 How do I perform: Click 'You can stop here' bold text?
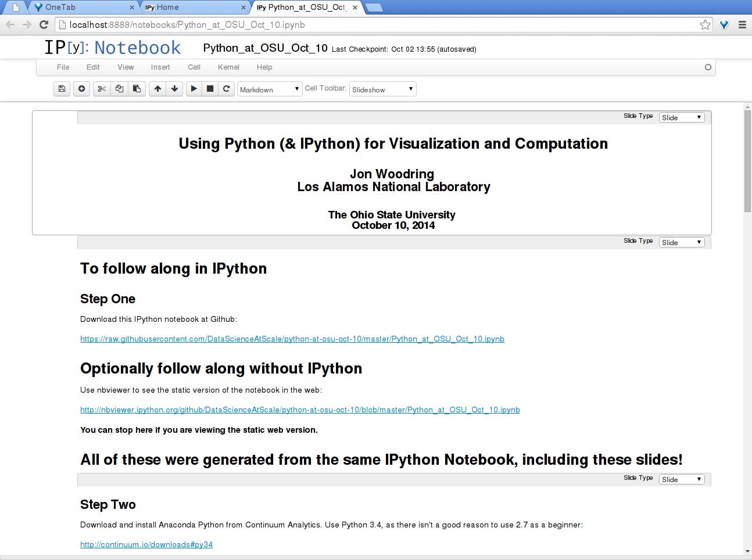(199, 430)
